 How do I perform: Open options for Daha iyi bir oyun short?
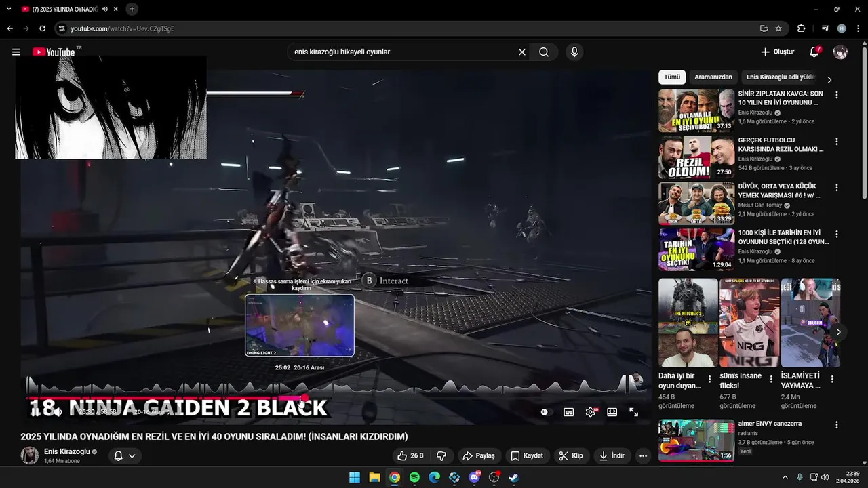tap(710, 380)
